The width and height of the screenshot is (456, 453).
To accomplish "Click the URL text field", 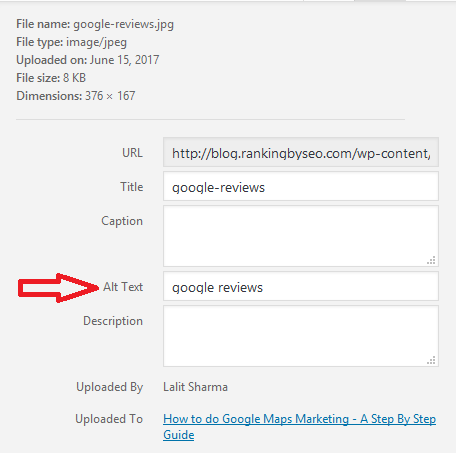I will coord(301,152).
